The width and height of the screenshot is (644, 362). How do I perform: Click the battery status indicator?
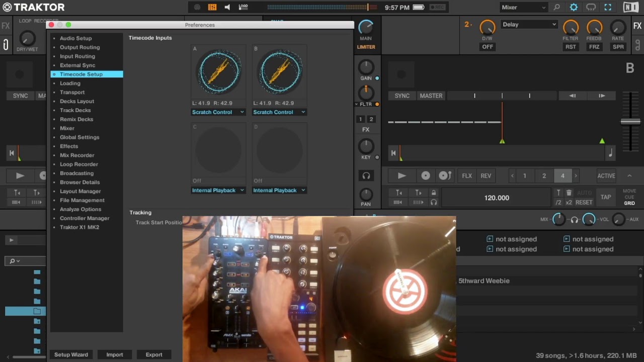(419, 8)
